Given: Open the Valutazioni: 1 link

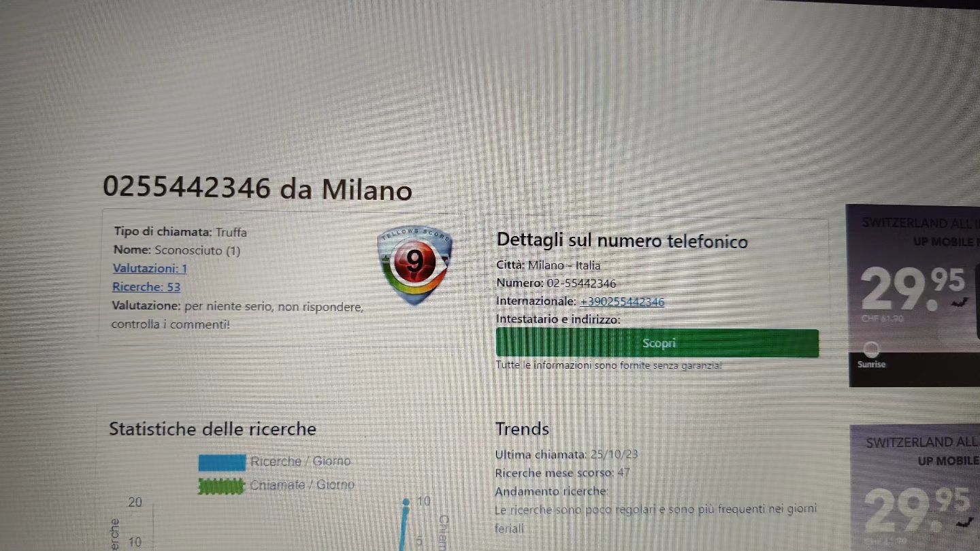Looking at the screenshot, I should 150,268.
